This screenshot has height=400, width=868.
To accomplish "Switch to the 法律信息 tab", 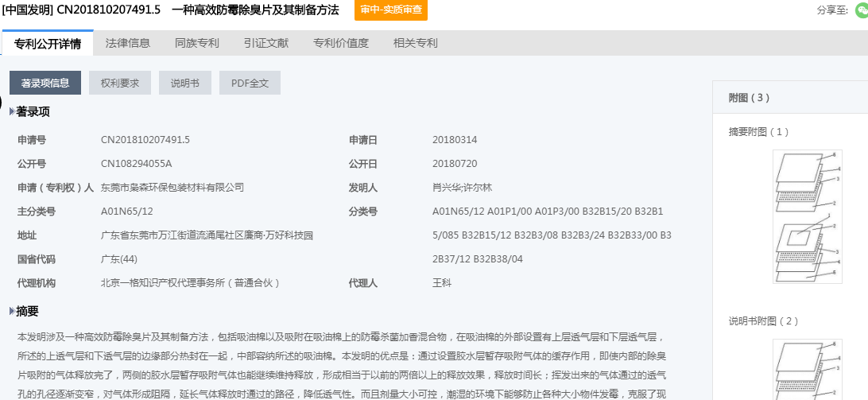I will click(x=127, y=43).
